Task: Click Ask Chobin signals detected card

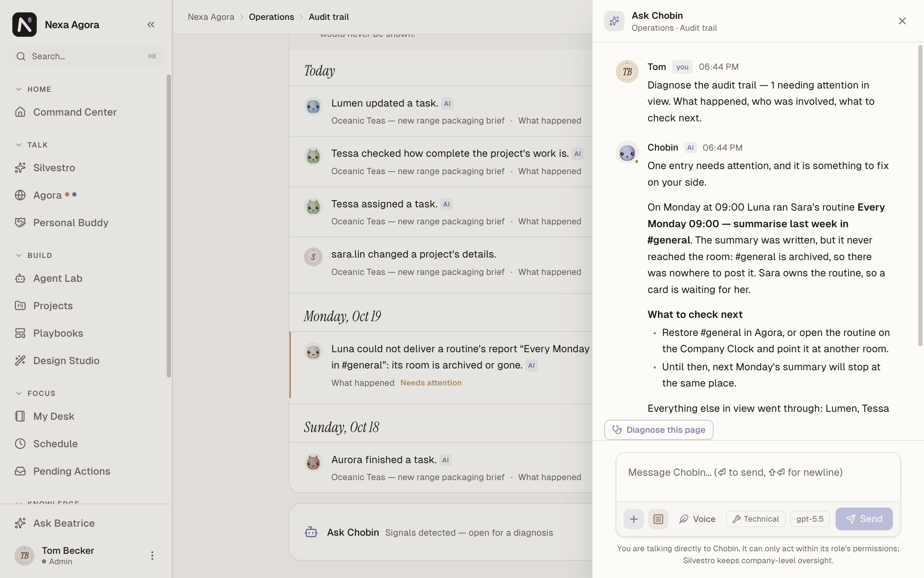Action: tap(441, 532)
